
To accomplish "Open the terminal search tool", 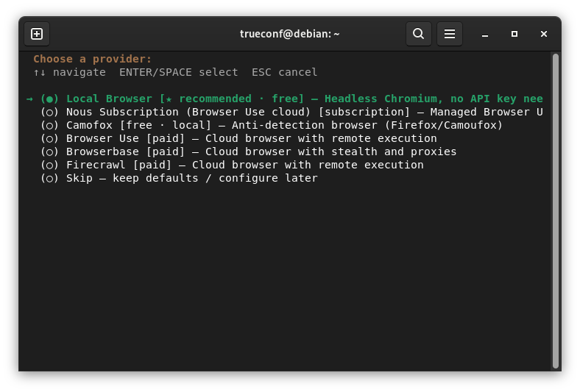I will tap(418, 34).
